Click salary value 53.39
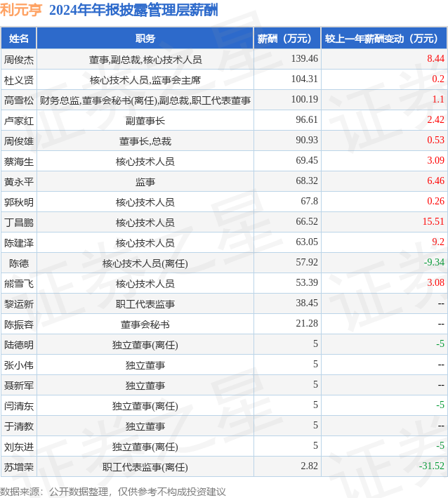The height and width of the screenshot is (498, 448). click(x=307, y=282)
